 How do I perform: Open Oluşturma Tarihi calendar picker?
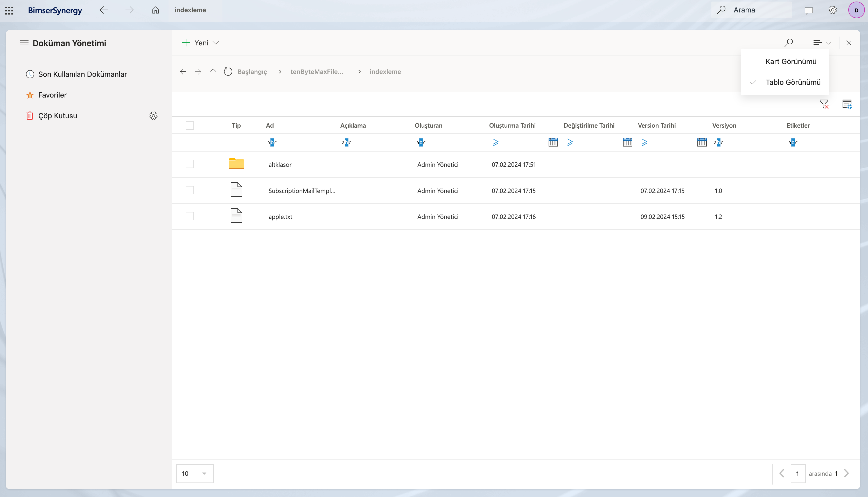coord(553,142)
